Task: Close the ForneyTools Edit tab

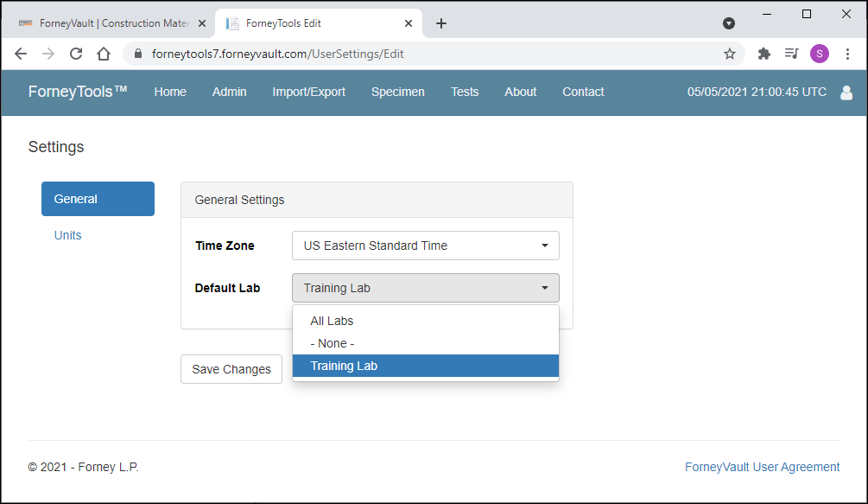Action: [x=409, y=23]
